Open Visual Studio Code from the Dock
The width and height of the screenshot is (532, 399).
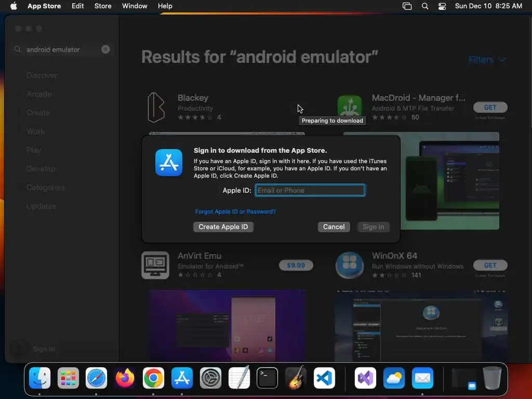click(x=324, y=378)
